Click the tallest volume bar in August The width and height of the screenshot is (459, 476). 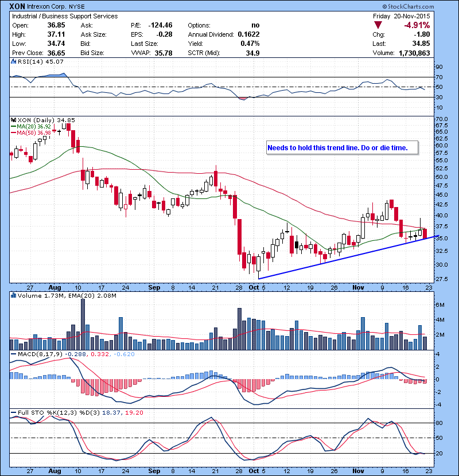click(83, 324)
